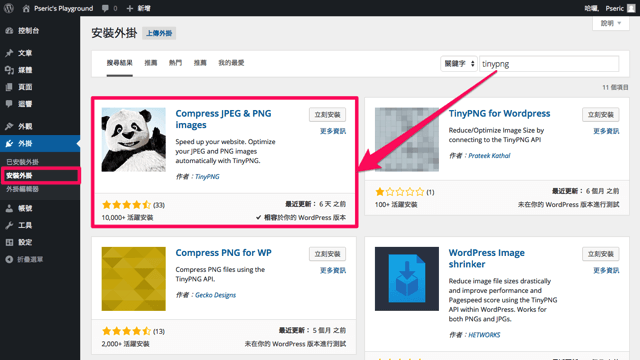Click the plus icon for 新增
Viewport: 640px width, 360px height.
pyautogui.click(x=130, y=8)
